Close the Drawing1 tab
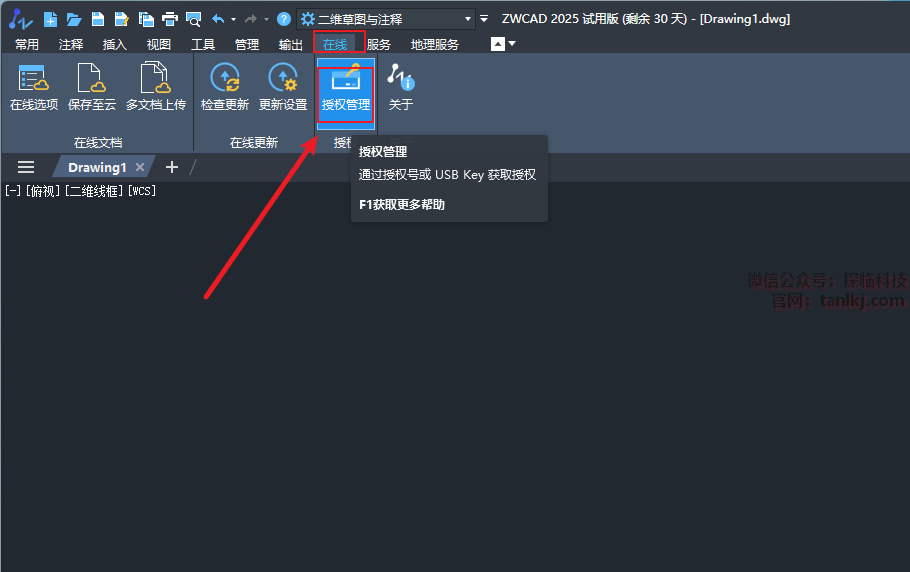 click(140, 167)
